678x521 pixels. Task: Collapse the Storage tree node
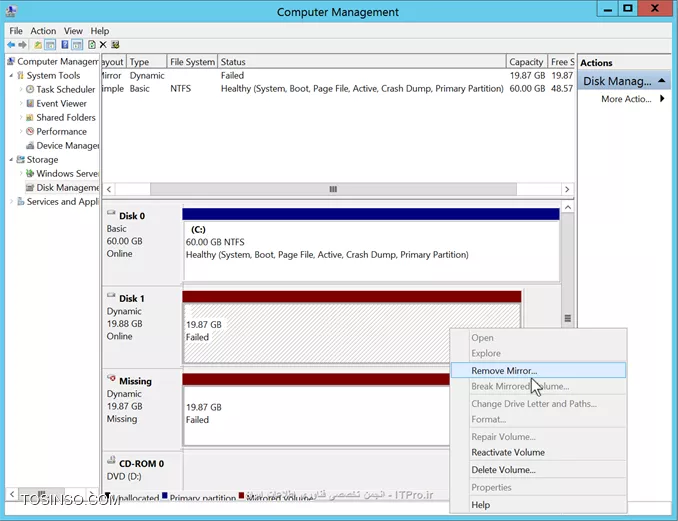click(11, 160)
